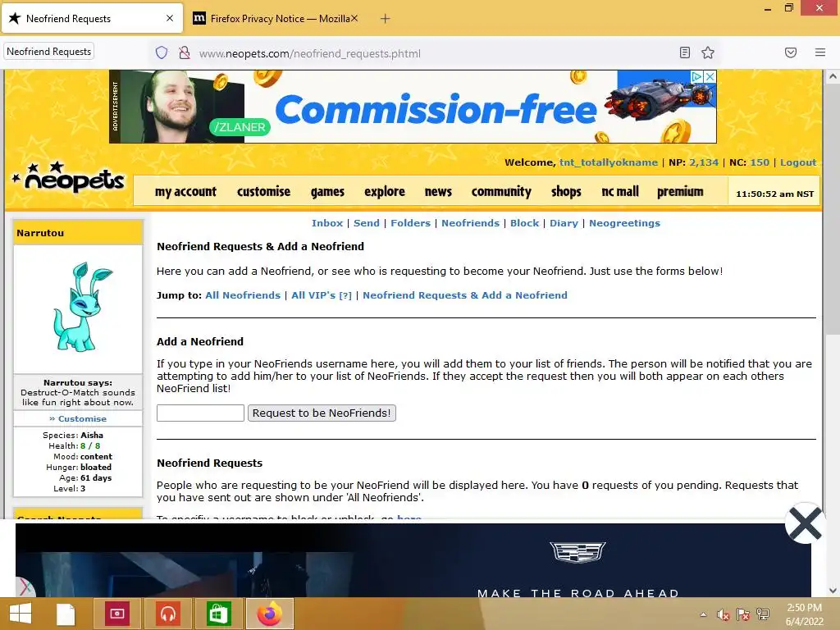Image resolution: width=840 pixels, height=630 pixels.
Task: Go to the Inbox link
Action: (x=327, y=223)
